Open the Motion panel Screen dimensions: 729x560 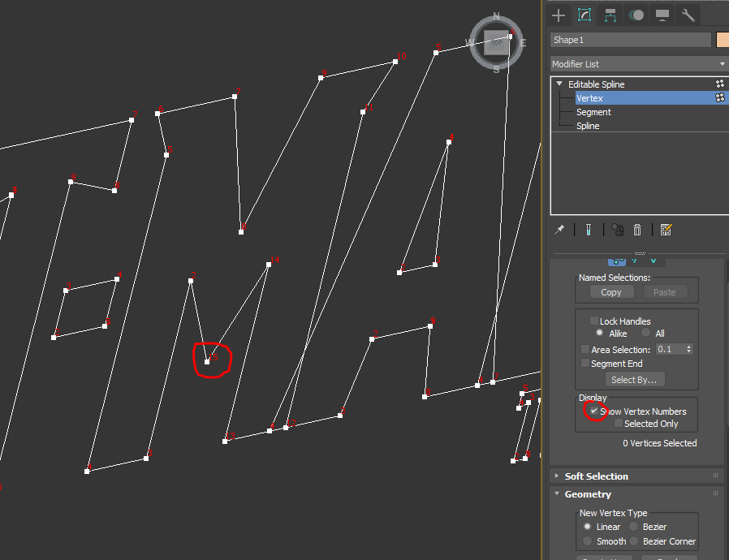(636, 15)
